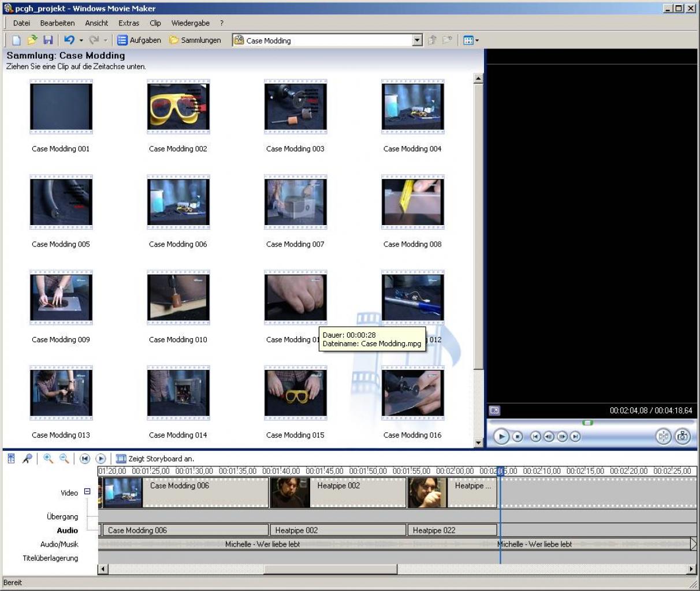Stop the preview playback
Viewport: 700px width, 591px height.
pyautogui.click(x=517, y=437)
